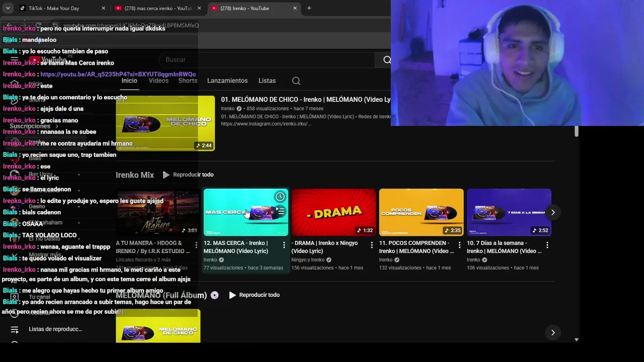Open the MAS CERCA video thumbnail
The height and width of the screenshot is (362, 644).
coord(246,213)
